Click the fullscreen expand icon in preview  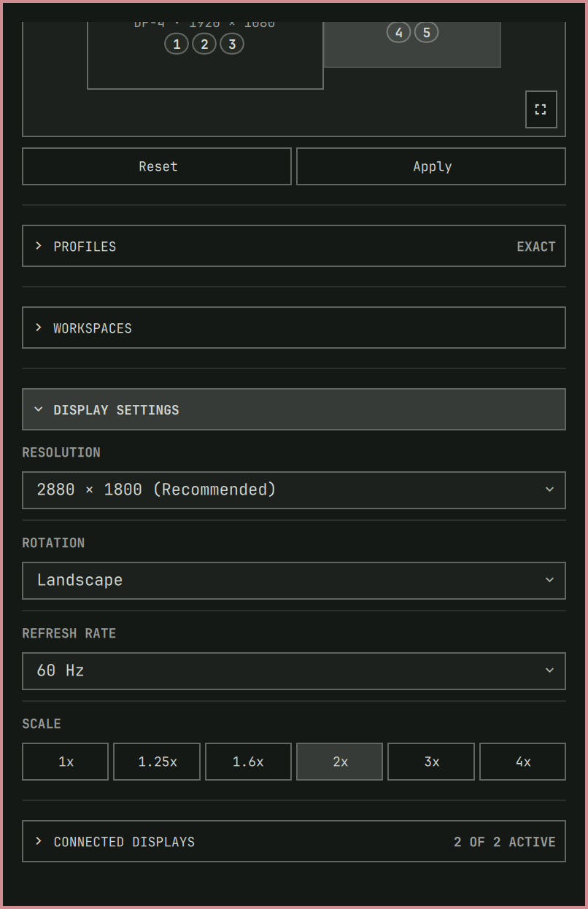pyautogui.click(x=541, y=109)
